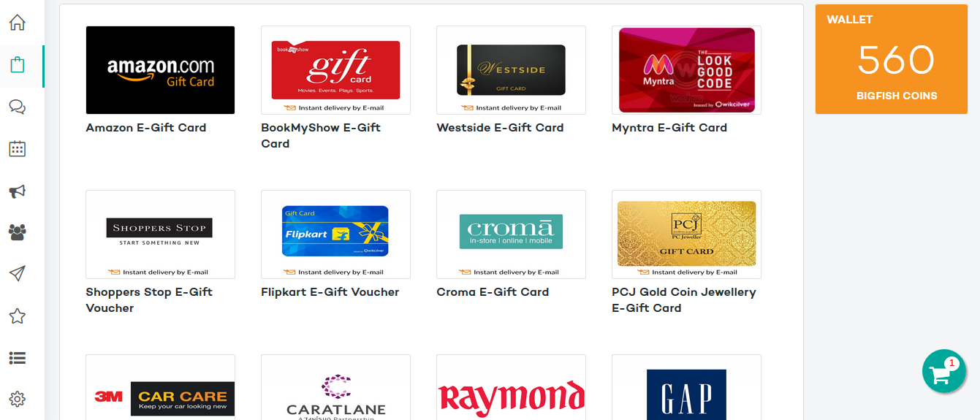Open the star favorites icon
This screenshot has width=980, height=420.
click(18, 316)
